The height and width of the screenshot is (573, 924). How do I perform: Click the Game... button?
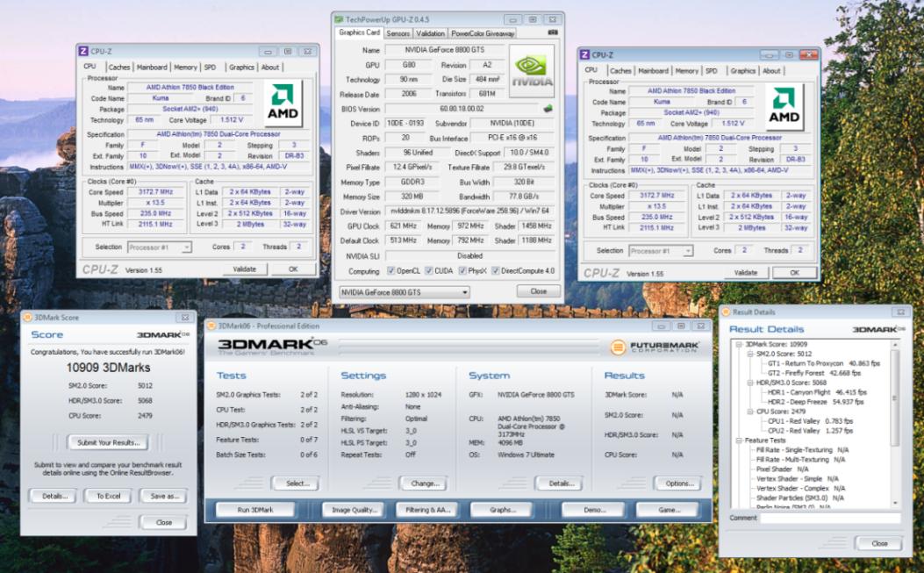[x=669, y=510]
